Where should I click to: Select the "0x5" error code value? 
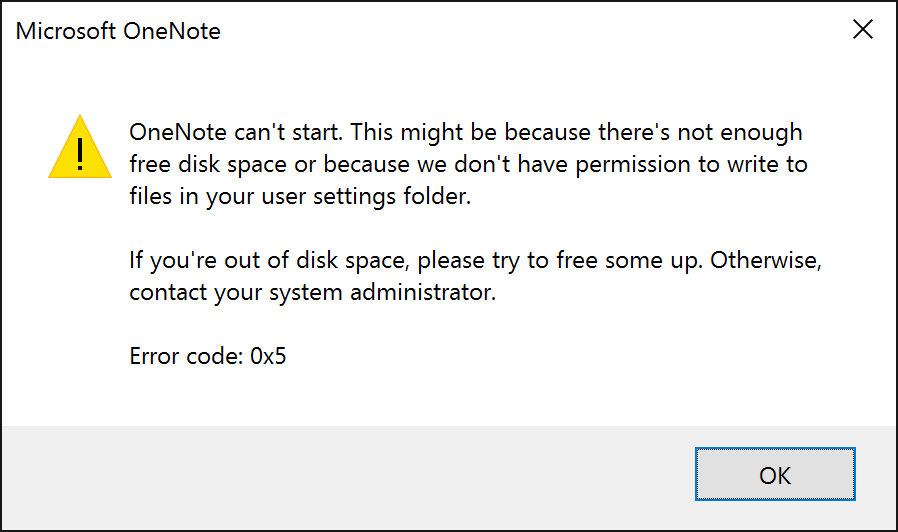tap(267, 355)
